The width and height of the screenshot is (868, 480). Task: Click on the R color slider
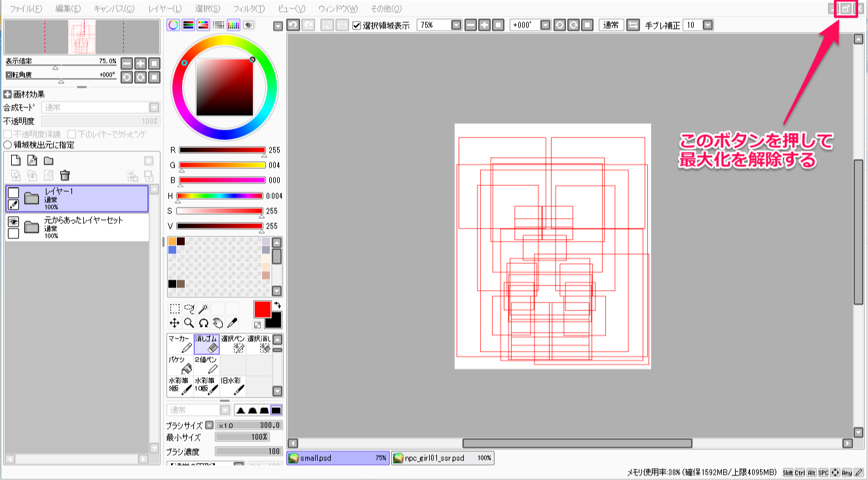pos(221,150)
